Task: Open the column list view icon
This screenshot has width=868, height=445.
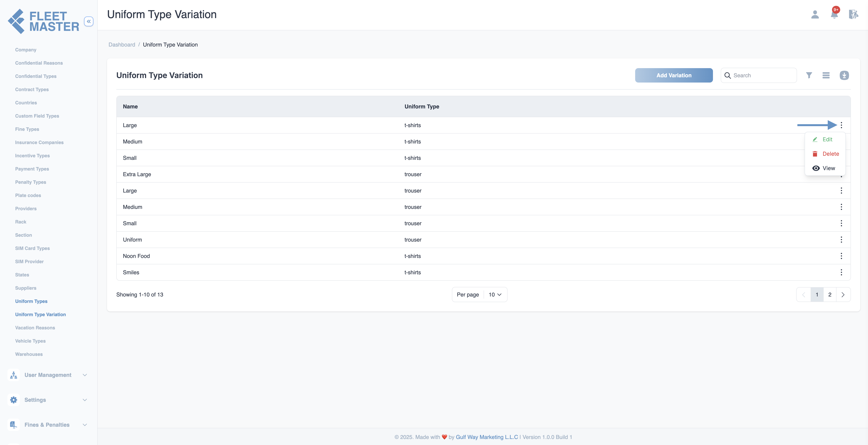Action: [826, 75]
